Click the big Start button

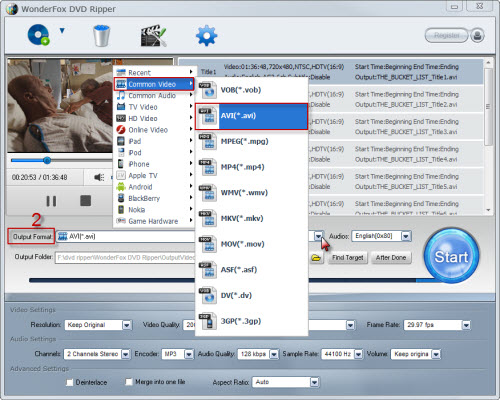click(451, 256)
